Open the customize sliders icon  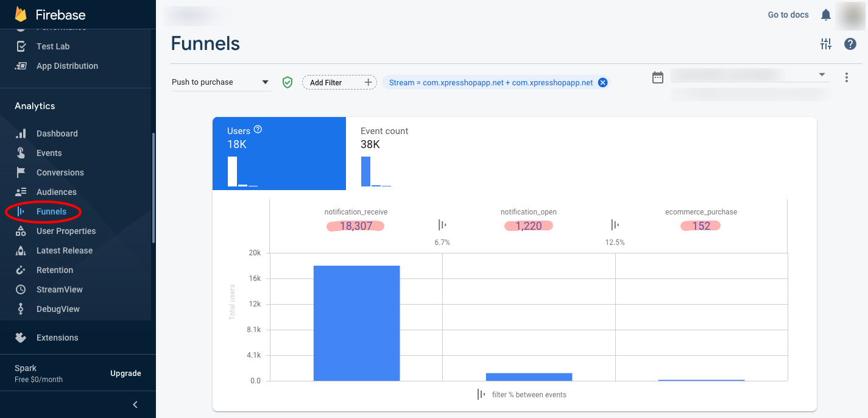pyautogui.click(x=826, y=44)
